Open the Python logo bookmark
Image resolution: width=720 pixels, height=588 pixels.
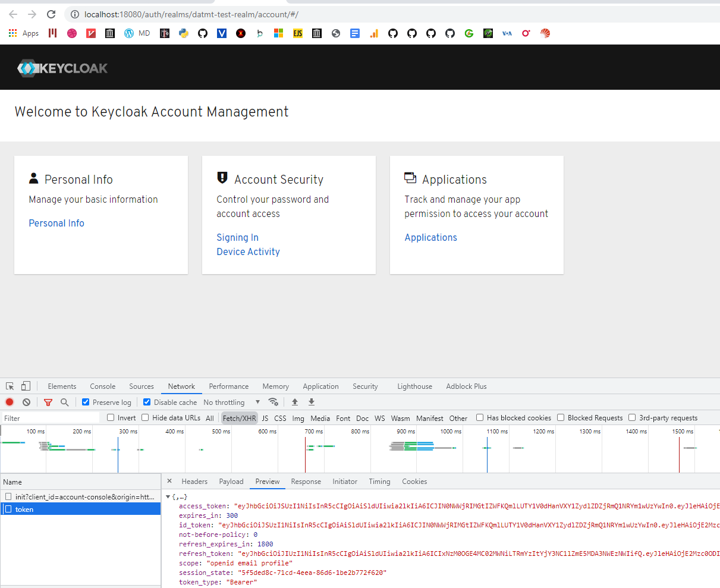point(184,33)
